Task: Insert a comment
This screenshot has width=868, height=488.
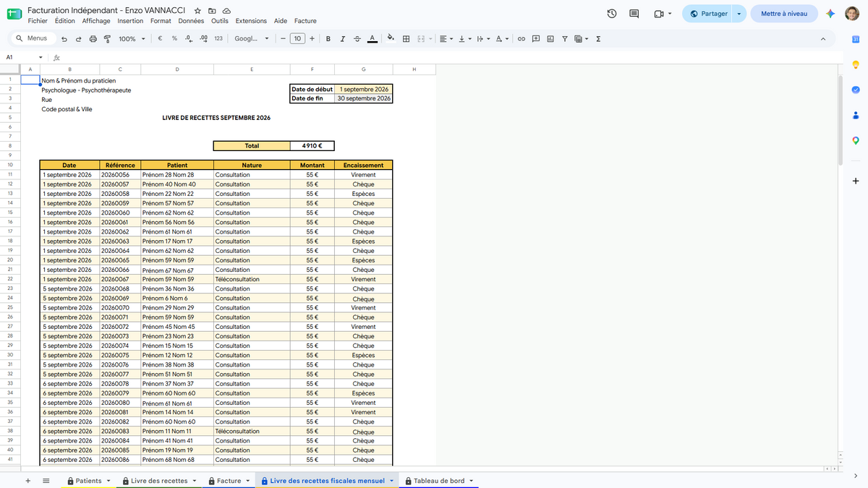Action: click(x=536, y=39)
